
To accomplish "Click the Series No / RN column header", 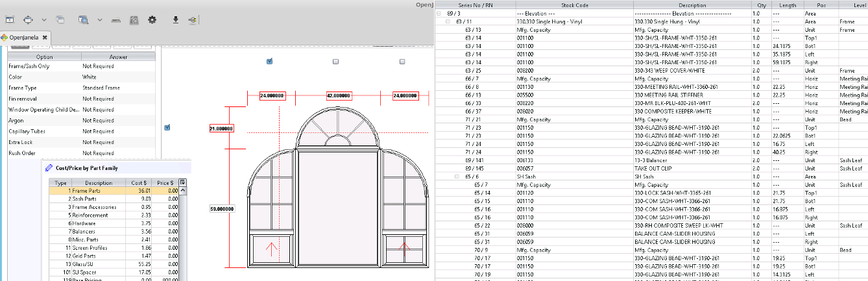I will (474, 5).
